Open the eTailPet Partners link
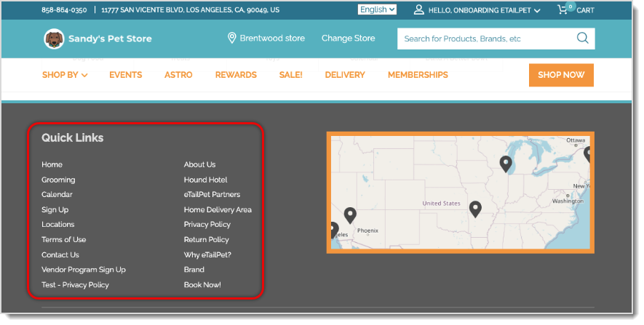This screenshot has width=644, height=325. (212, 195)
